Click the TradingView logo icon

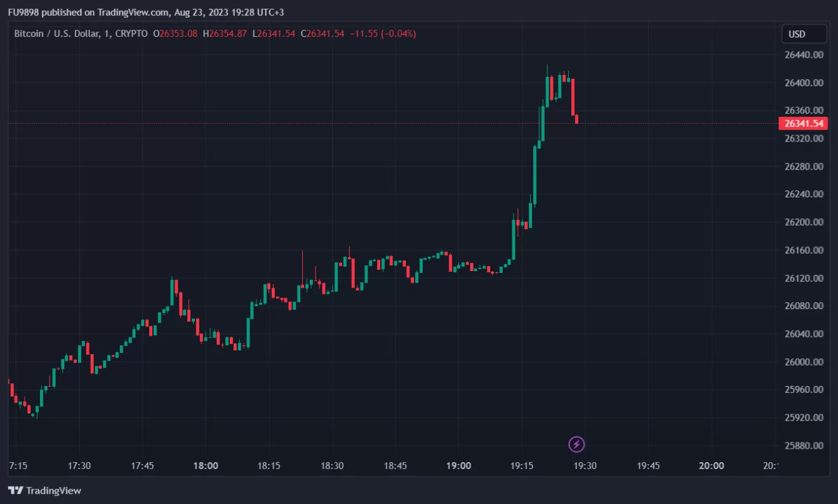[15, 491]
